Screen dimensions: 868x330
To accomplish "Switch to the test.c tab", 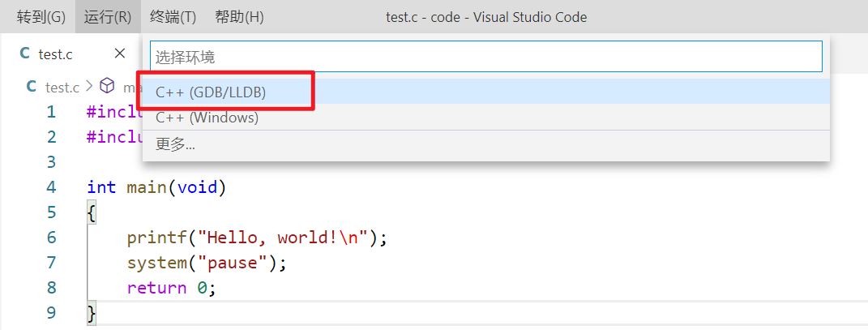I will coord(56,54).
